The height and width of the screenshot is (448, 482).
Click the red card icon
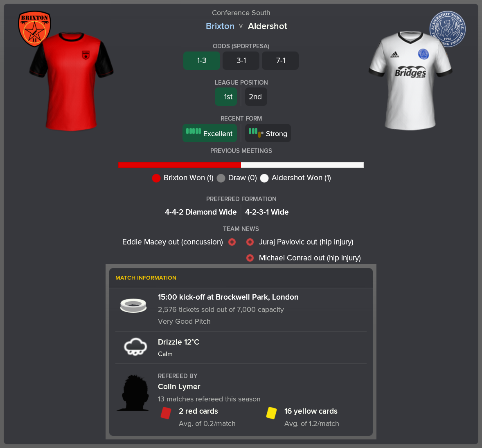166,413
